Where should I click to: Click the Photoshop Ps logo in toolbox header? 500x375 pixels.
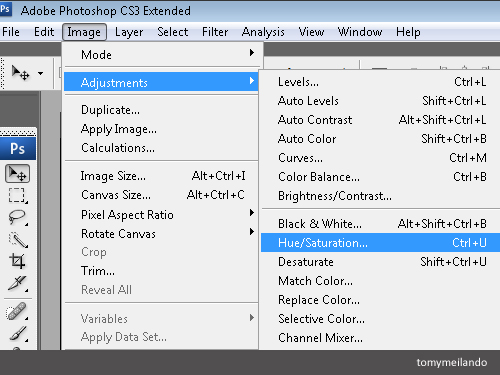click(18, 149)
